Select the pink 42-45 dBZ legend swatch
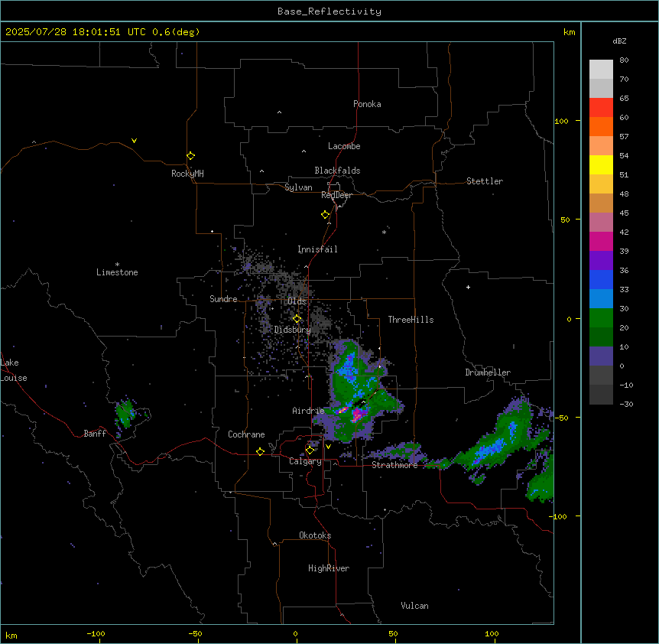Image resolution: width=659 pixels, height=644 pixels. (601, 223)
